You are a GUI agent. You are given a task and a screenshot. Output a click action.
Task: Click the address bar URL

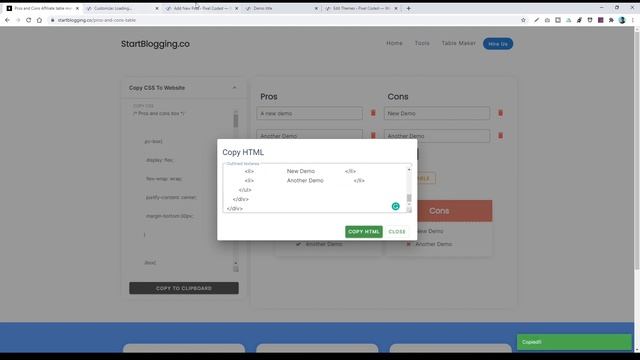tap(97, 20)
